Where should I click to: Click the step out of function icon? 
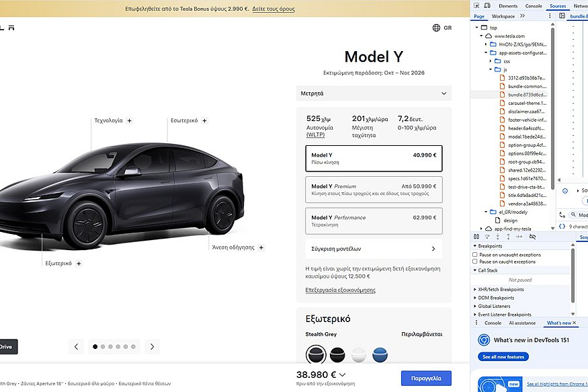click(x=508, y=237)
